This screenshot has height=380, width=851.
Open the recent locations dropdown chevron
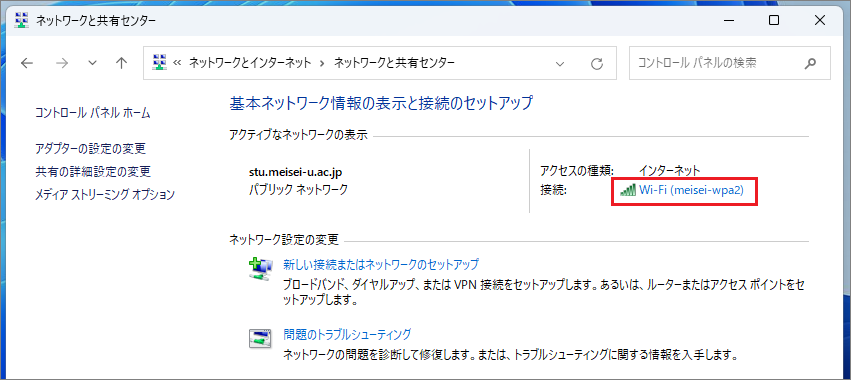[93, 64]
